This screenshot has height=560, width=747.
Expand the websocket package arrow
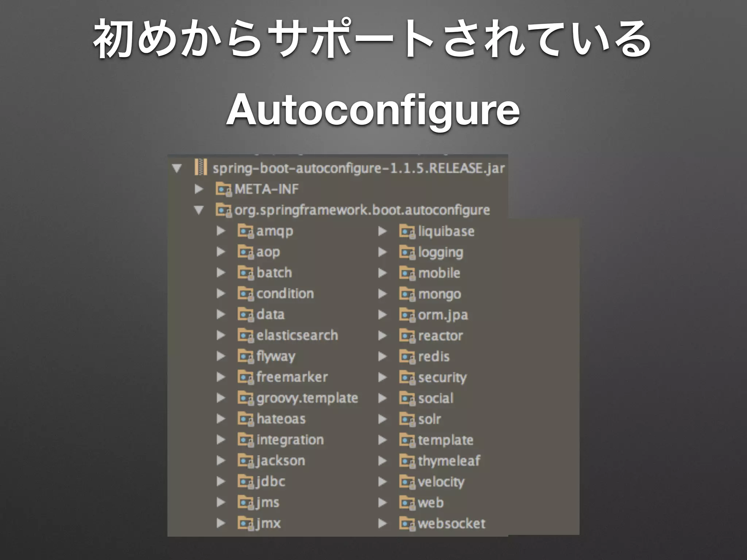coord(382,524)
